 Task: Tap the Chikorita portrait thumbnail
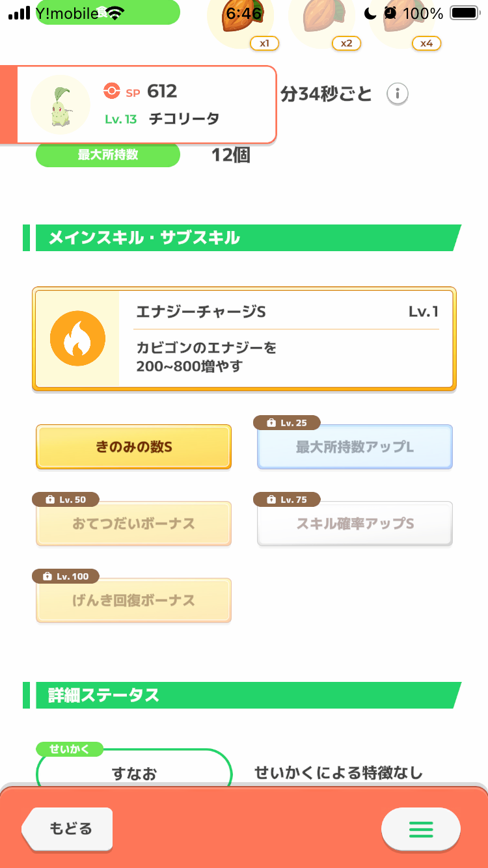click(x=60, y=105)
